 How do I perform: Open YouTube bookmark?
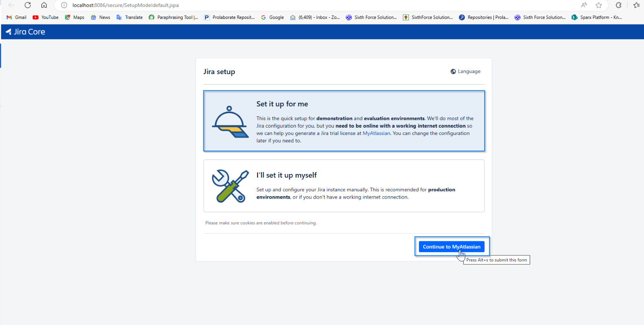[x=45, y=17]
